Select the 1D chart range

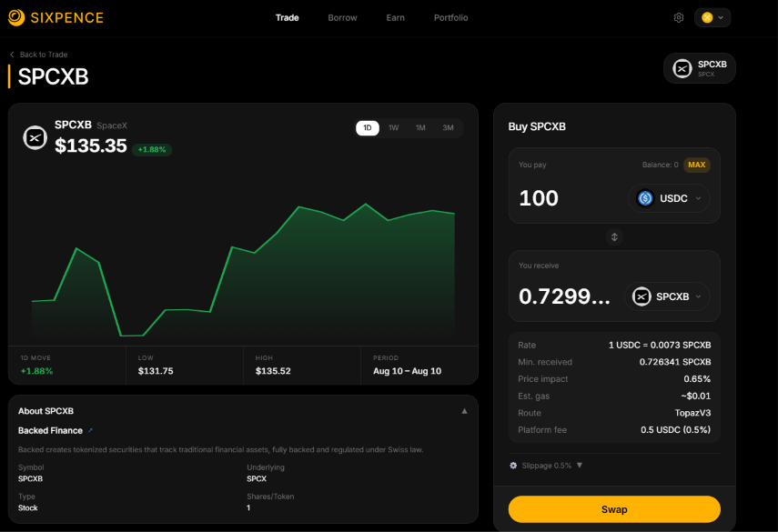click(x=368, y=128)
